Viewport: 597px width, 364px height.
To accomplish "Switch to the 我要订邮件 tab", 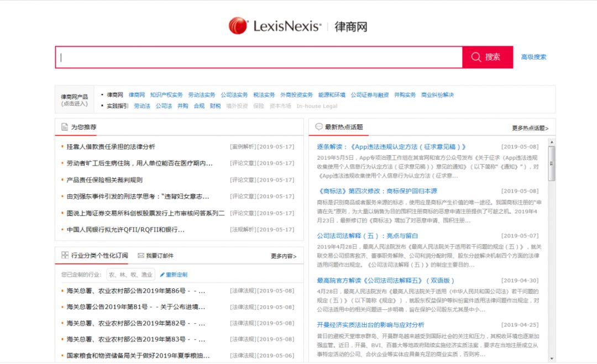I will click(159, 256).
